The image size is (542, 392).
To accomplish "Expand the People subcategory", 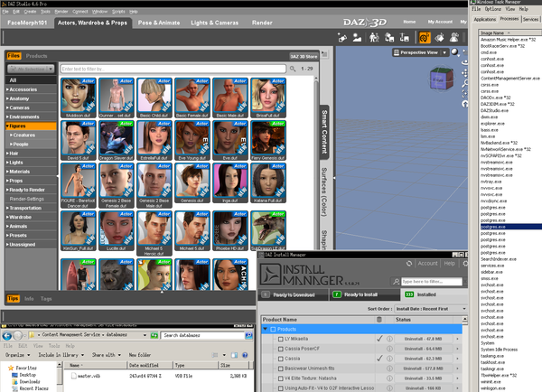I will pyautogui.click(x=12, y=145).
